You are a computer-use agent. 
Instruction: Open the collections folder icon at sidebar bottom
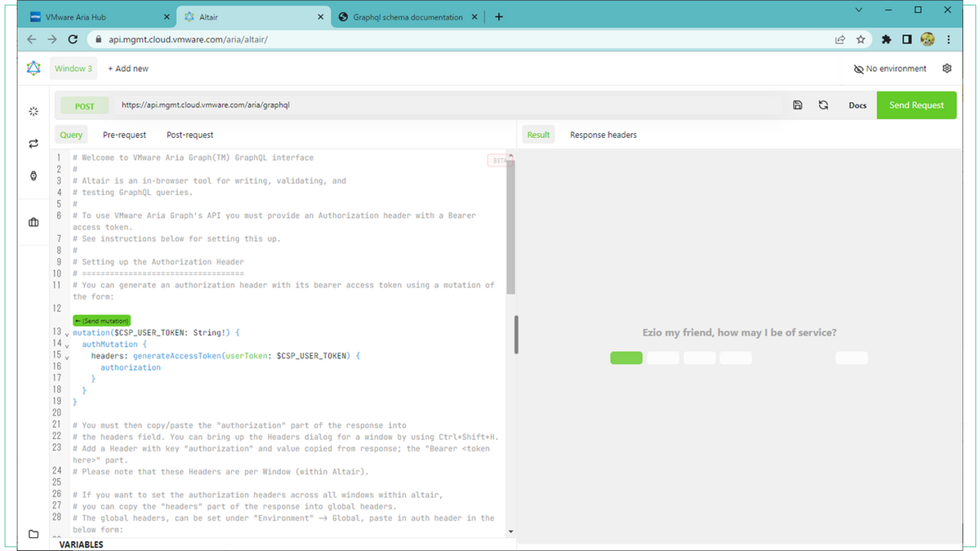tap(33, 535)
